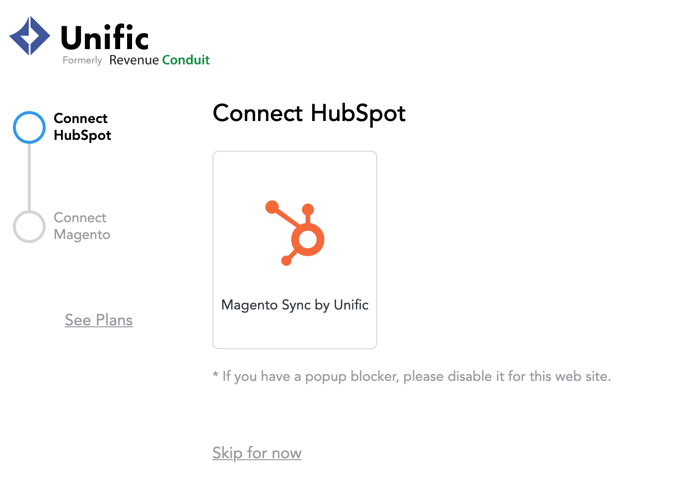
Task: Click the green Conduit word in logo
Action: click(186, 60)
